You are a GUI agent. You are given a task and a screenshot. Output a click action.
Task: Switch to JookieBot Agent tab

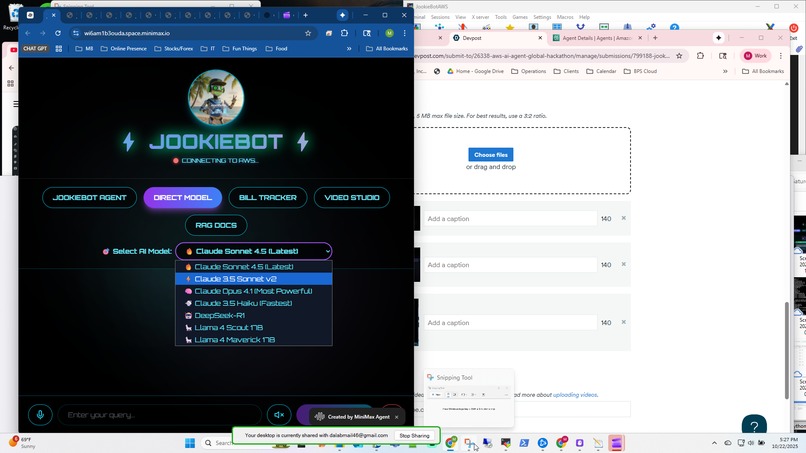[89, 197]
